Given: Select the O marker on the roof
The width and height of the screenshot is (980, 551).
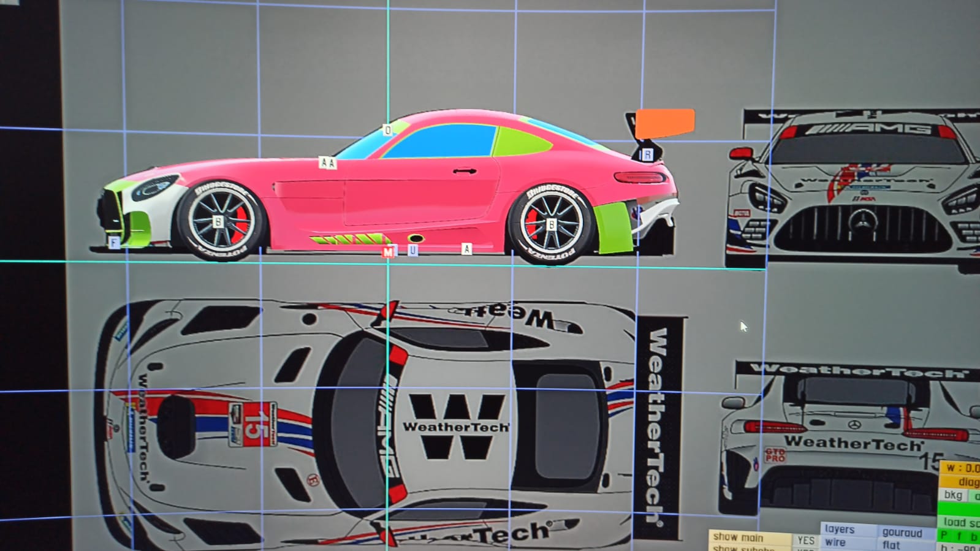Looking at the screenshot, I should tap(387, 130).
